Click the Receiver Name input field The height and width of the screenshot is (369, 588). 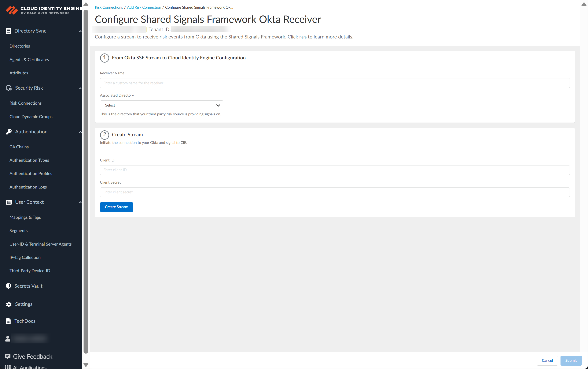pos(335,83)
